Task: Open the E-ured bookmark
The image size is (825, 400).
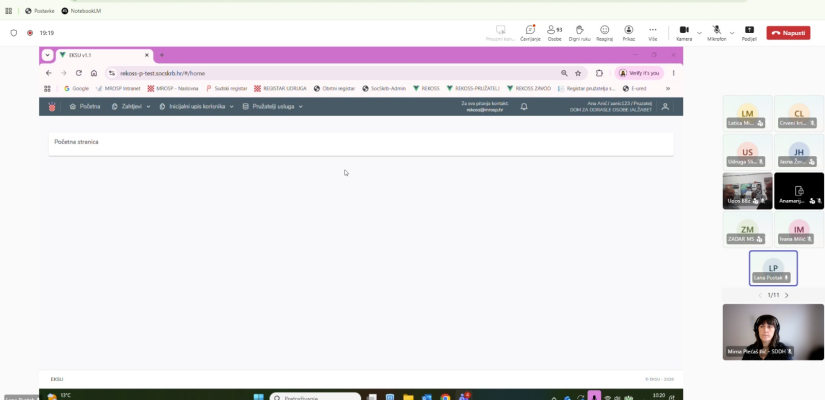Action: tap(634, 88)
